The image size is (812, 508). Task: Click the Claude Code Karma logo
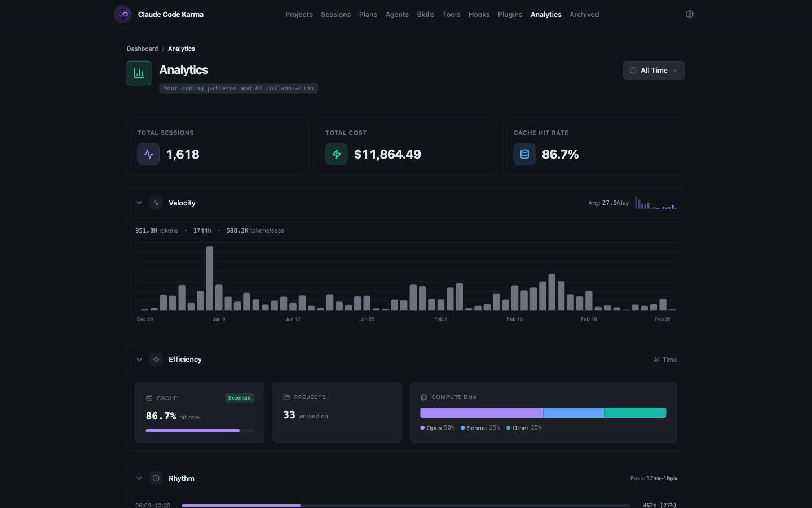(x=123, y=14)
